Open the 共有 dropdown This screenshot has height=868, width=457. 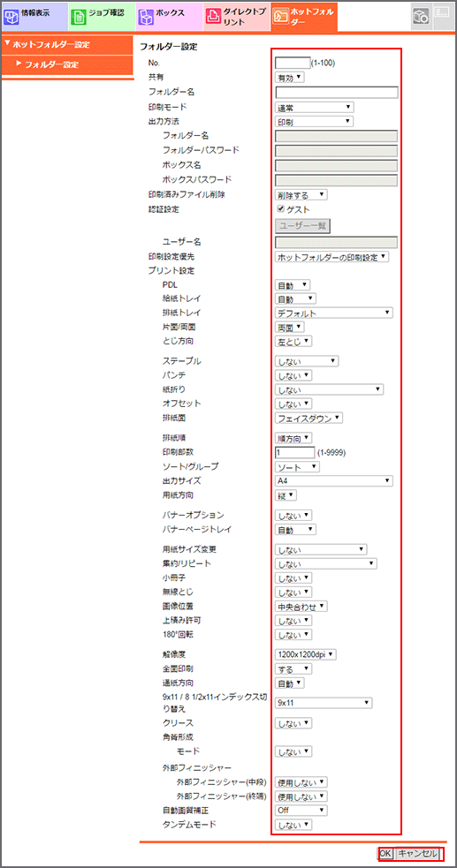290,78
